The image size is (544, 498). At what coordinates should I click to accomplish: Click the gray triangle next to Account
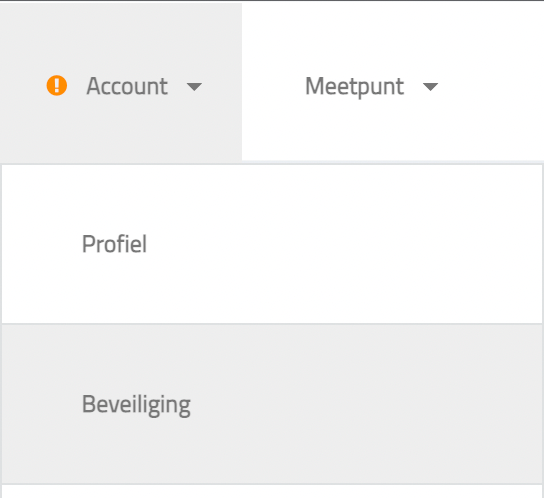[x=194, y=87]
